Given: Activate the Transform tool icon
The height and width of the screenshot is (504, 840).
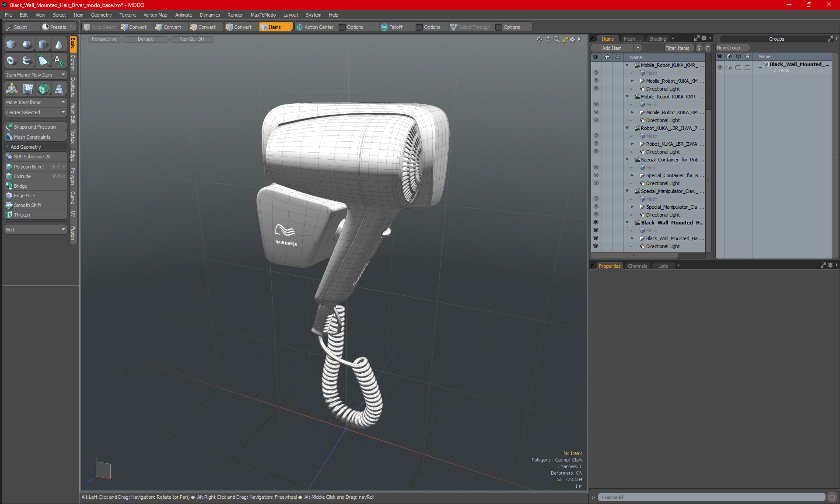Looking at the screenshot, I should click(x=12, y=89).
